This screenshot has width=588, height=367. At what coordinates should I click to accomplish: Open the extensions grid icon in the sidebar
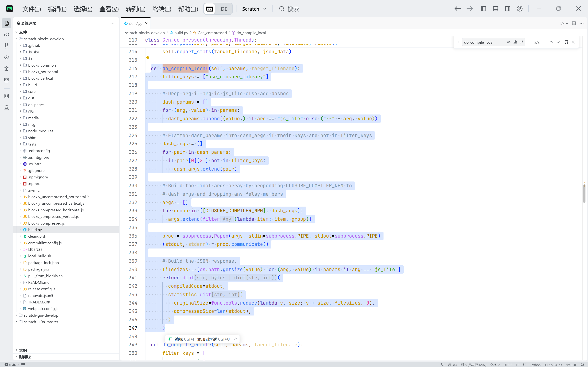click(7, 96)
